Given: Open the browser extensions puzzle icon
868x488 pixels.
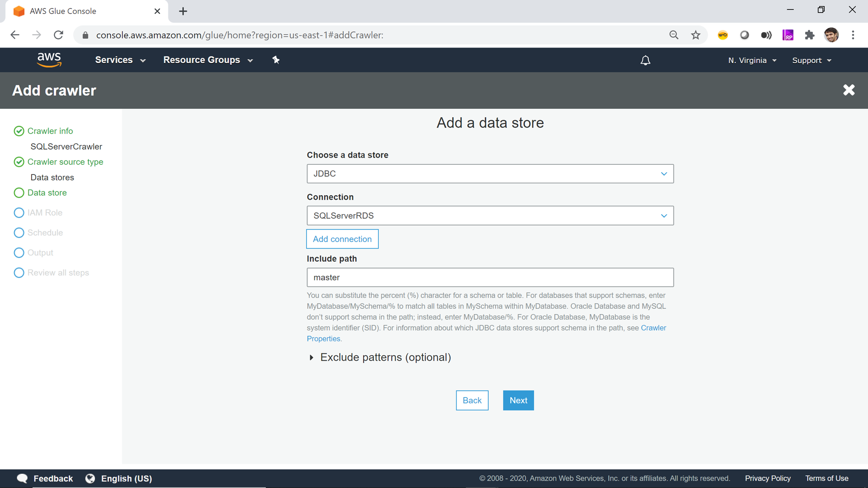Looking at the screenshot, I should coord(809,35).
